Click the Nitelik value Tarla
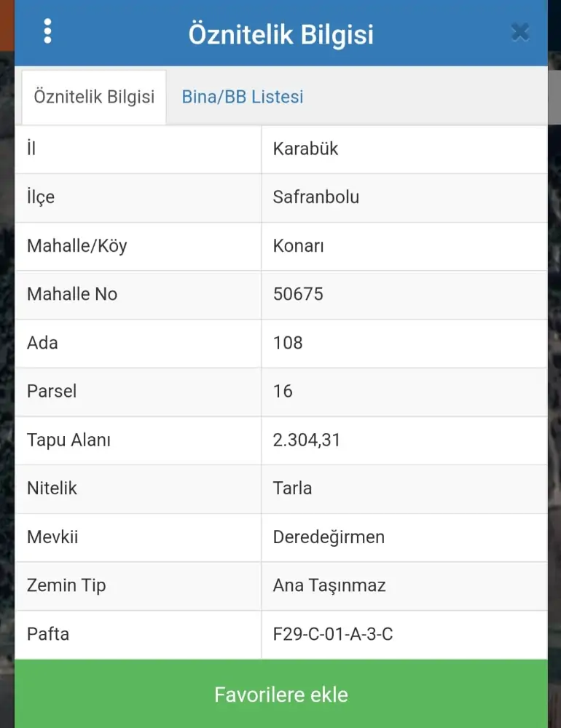 (x=292, y=488)
